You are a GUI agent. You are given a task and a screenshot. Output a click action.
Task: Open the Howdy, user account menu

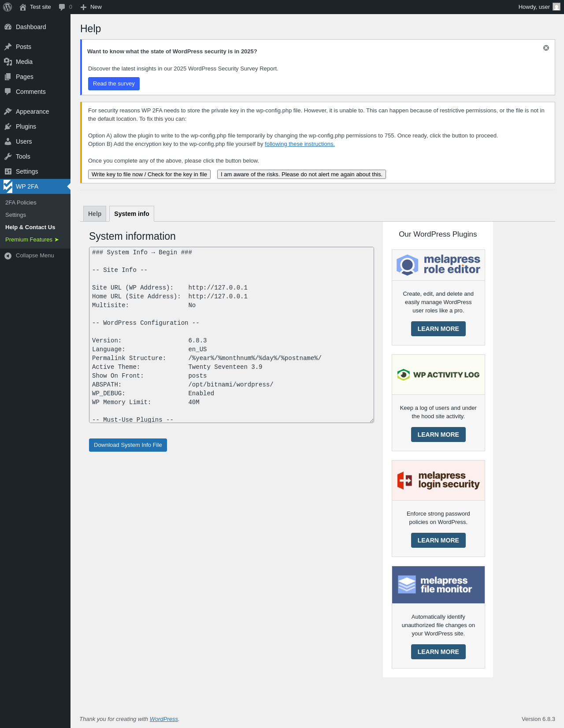539,7
